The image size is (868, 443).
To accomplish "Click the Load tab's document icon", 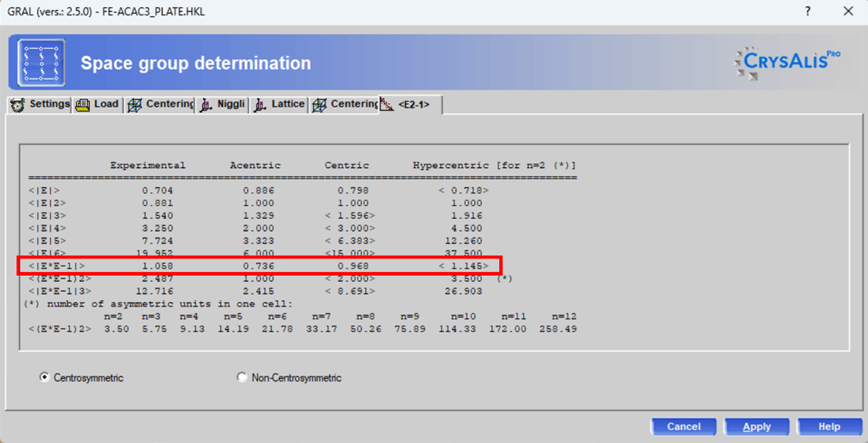I will pyautogui.click(x=83, y=105).
